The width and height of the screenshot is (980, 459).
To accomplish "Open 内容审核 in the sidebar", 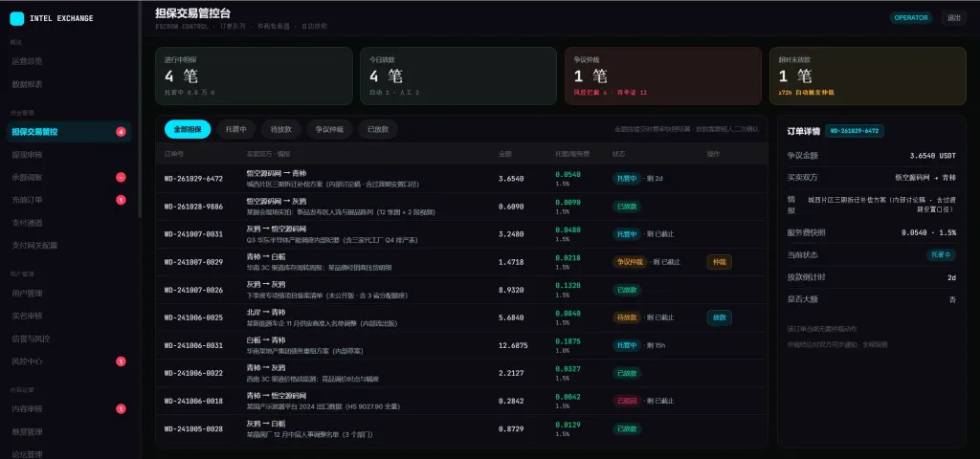I will pos(69,409).
